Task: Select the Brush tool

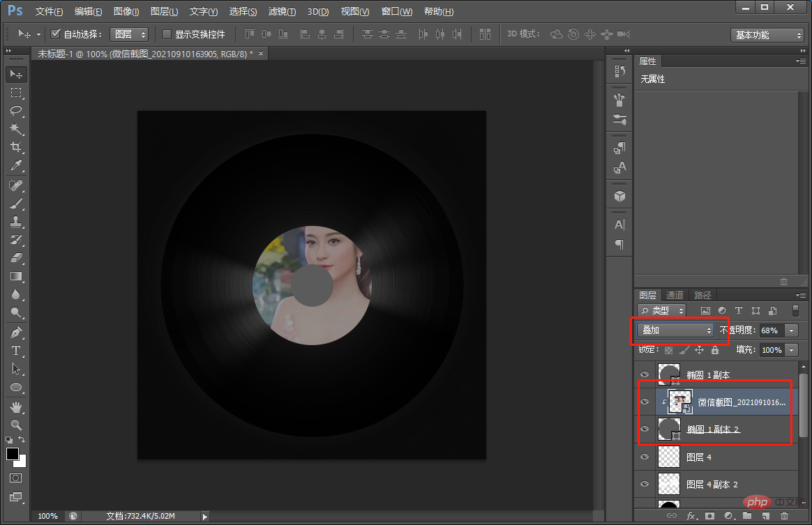Action: [x=16, y=204]
